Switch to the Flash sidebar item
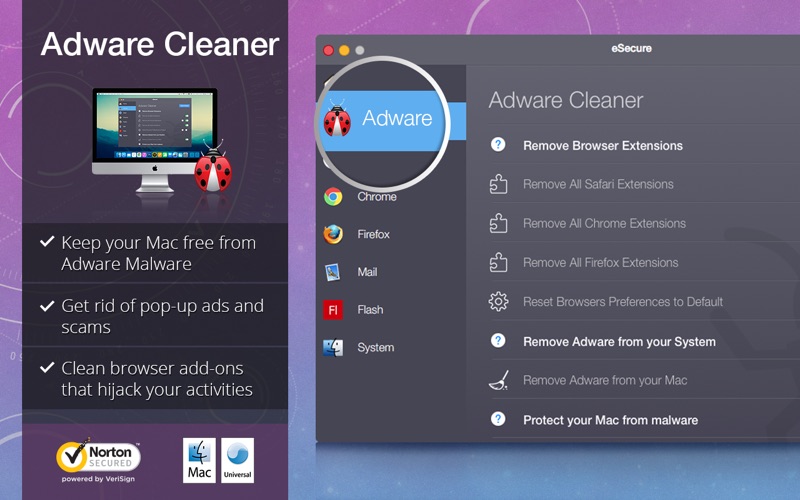800x500 pixels. tap(370, 310)
